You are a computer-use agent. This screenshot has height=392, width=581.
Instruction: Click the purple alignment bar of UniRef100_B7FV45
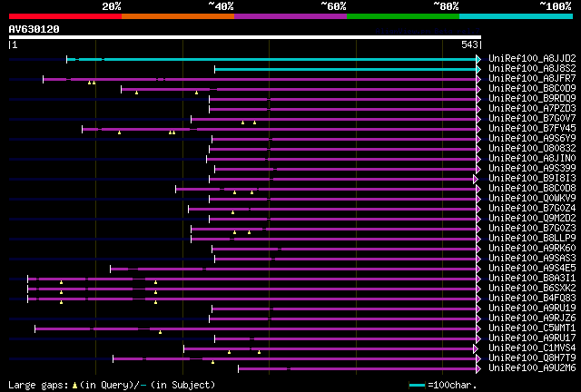pyautogui.click(x=279, y=130)
